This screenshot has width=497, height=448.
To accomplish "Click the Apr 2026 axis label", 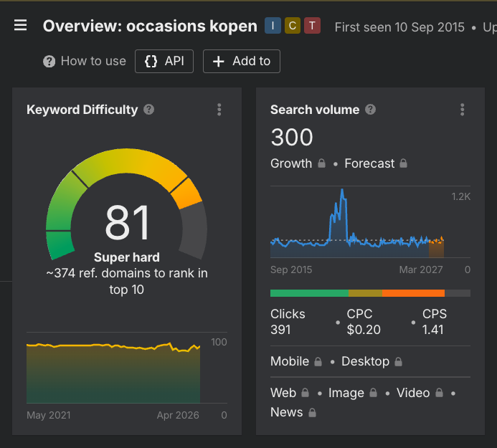I will (x=178, y=415).
